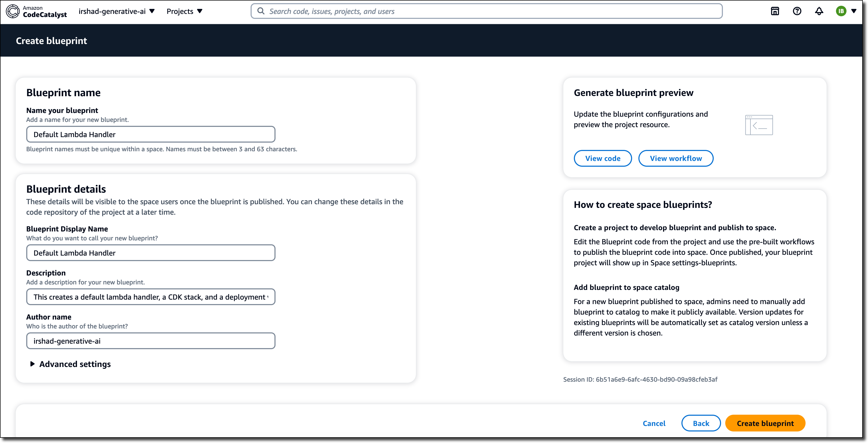Click the Cancel link
The image size is (868, 443).
(654, 424)
